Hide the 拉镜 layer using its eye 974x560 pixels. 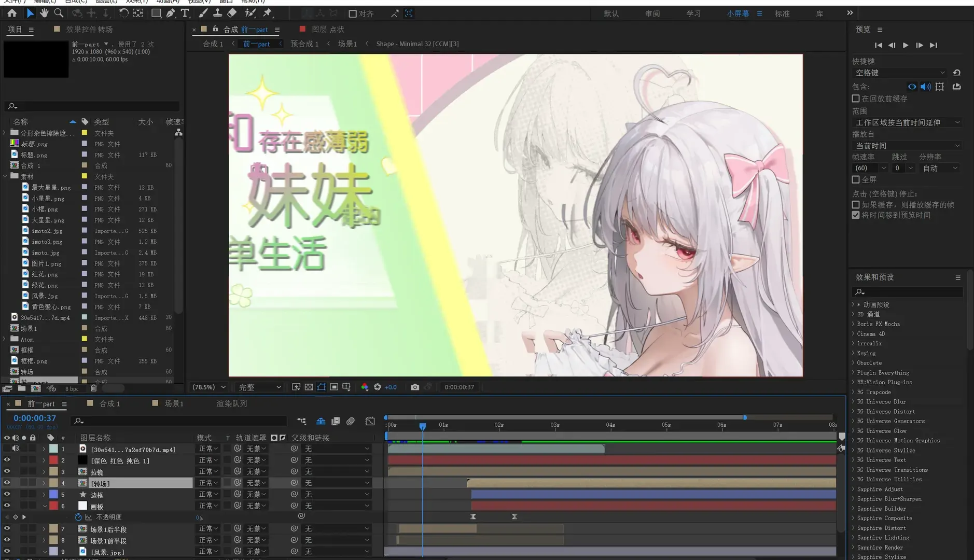7,471
